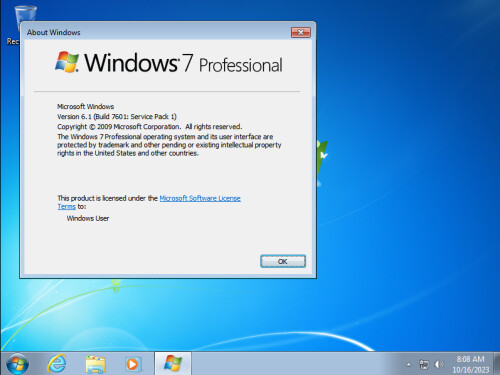Open the Start menu orb

coord(17,364)
